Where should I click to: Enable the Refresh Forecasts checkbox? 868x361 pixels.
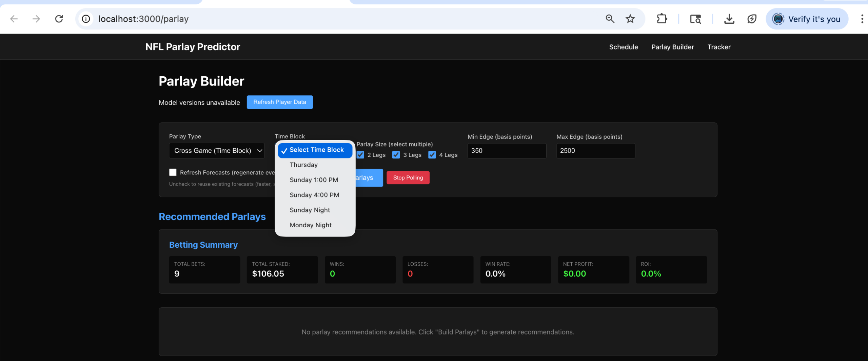[173, 172]
